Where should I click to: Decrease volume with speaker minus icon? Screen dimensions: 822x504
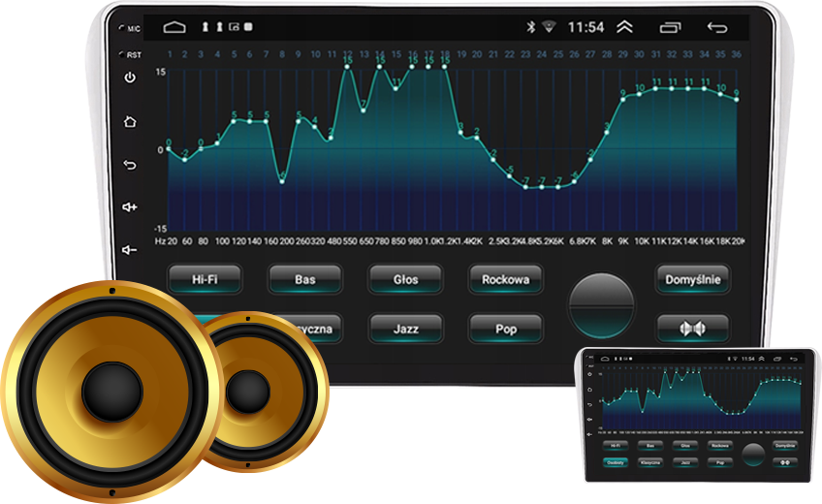130,250
